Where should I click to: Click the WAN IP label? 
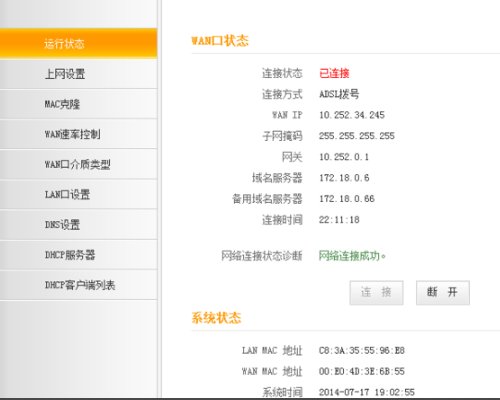tap(287, 115)
